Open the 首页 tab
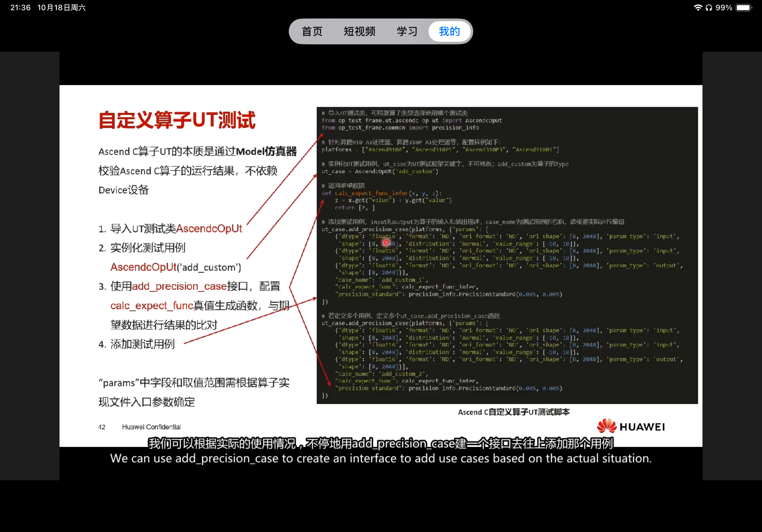762x532 pixels. coord(312,32)
